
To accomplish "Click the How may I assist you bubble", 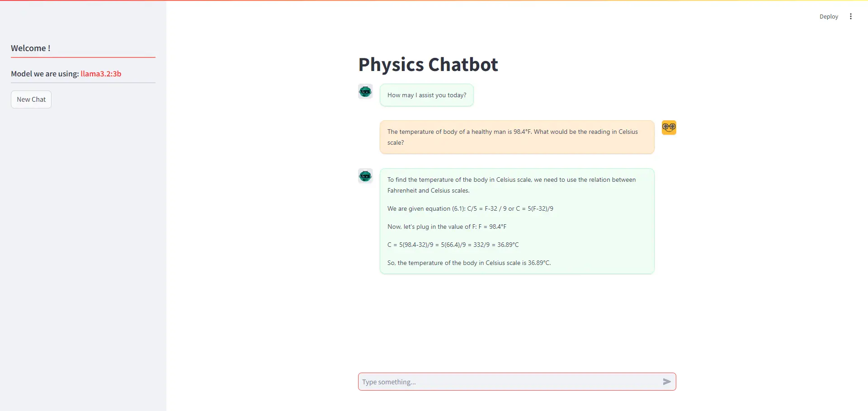I will pos(426,95).
